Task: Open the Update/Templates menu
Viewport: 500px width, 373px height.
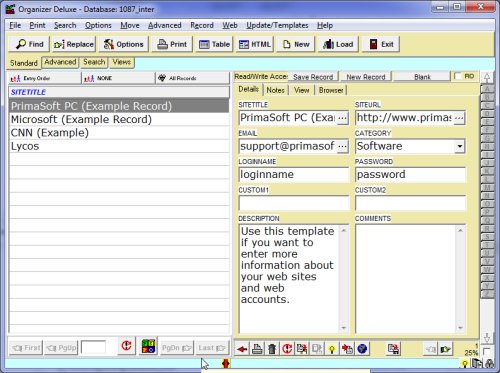Action: (277, 25)
